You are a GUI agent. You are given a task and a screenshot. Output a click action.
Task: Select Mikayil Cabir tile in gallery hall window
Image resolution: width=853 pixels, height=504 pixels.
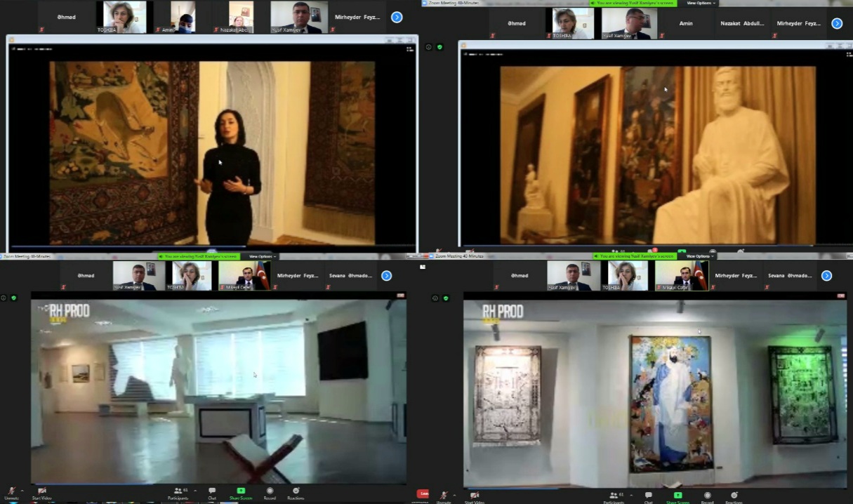pyautogui.click(x=244, y=276)
